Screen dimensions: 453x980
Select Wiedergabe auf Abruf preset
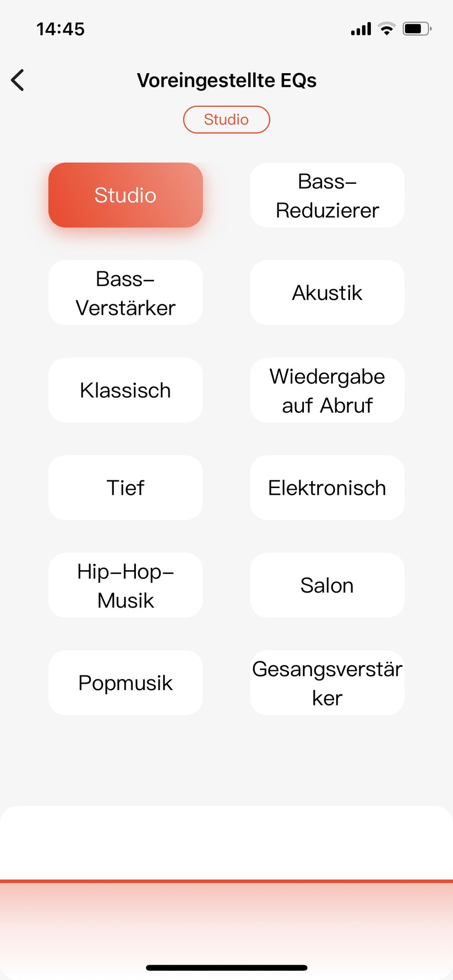[x=327, y=390]
